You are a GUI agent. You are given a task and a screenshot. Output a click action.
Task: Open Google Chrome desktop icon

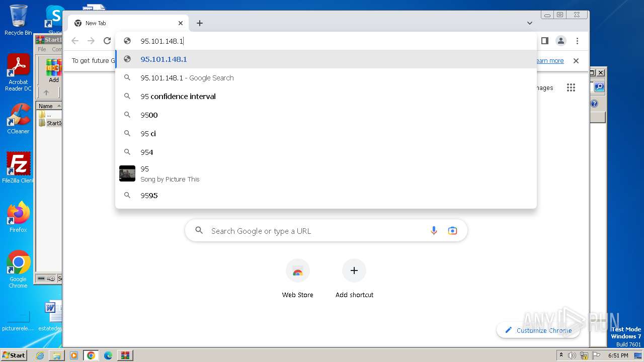(x=18, y=269)
